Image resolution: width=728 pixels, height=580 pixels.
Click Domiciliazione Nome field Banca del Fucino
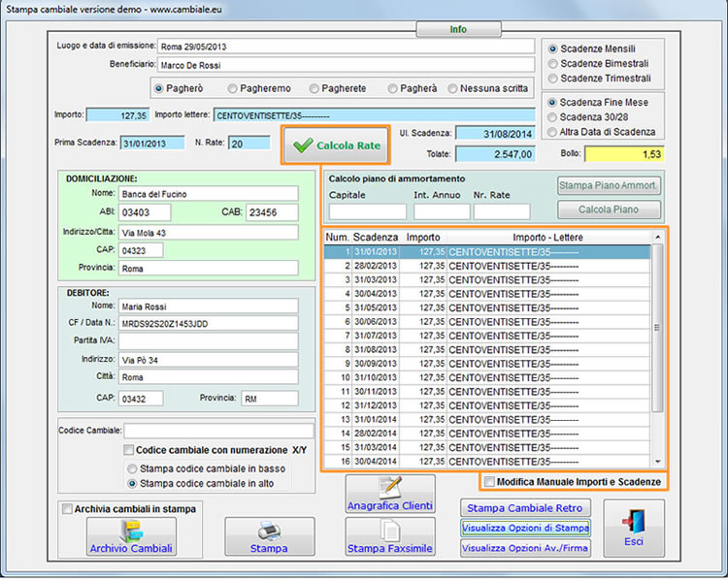click(x=209, y=194)
